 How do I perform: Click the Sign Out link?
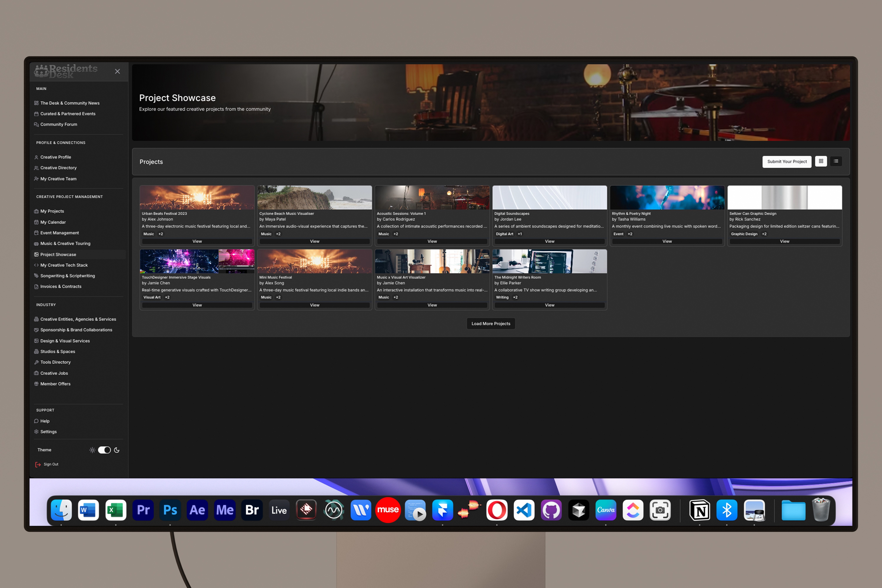47,464
